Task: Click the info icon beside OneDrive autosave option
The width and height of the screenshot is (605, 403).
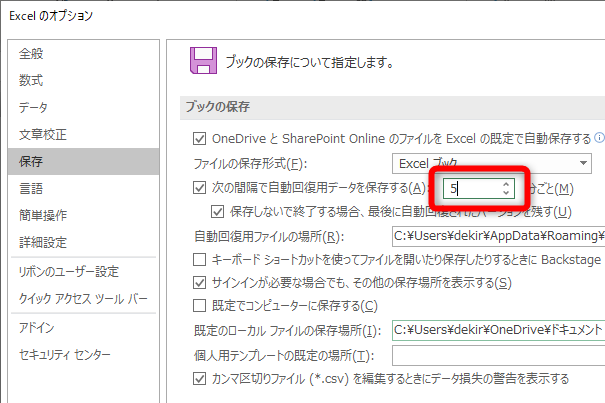Action: 599,137
